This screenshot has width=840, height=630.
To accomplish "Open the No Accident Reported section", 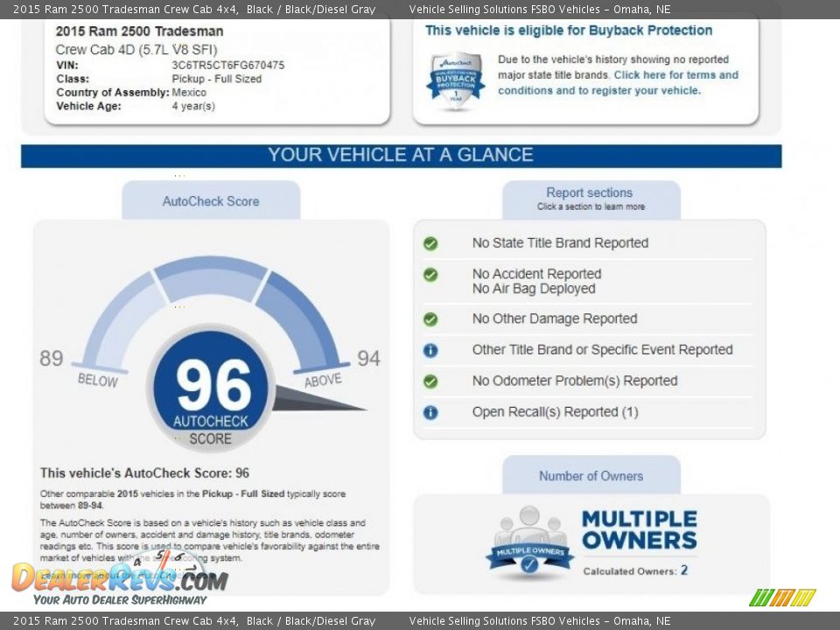I will [536, 274].
